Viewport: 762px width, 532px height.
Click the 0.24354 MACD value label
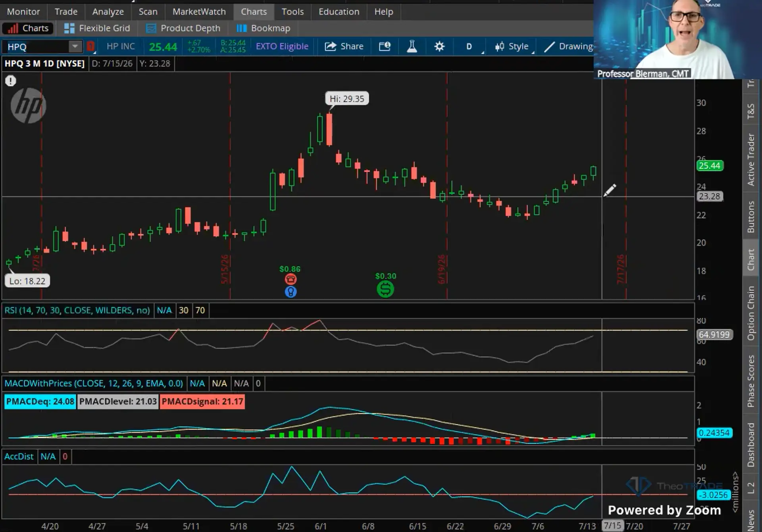click(x=714, y=433)
